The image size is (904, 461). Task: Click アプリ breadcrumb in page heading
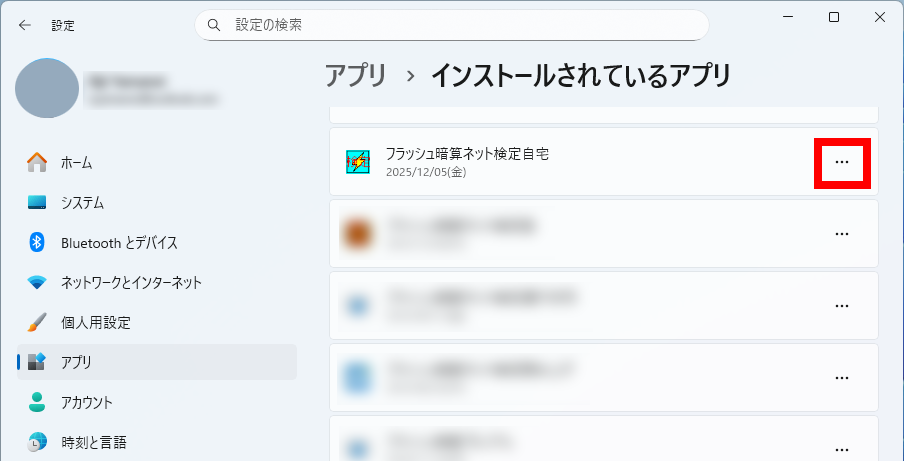coord(355,75)
